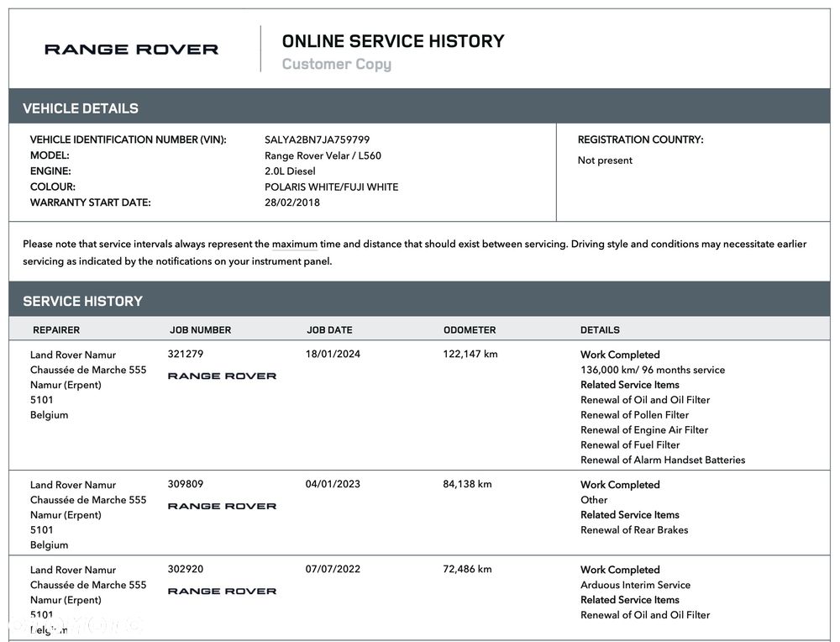The width and height of the screenshot is (840, 642).
Task: Click the Colour label in vehicle details
Action: tap(52, 187)
